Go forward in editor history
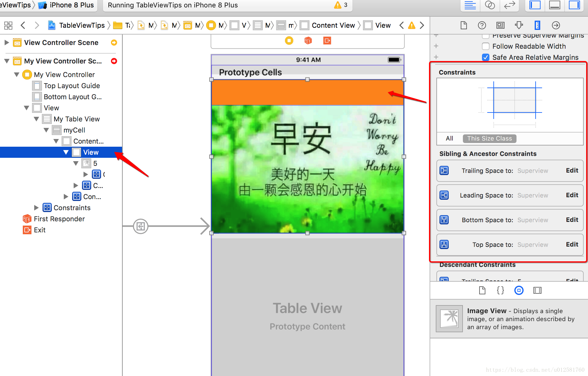Screen dimensions: 588x376 point(37,25)
